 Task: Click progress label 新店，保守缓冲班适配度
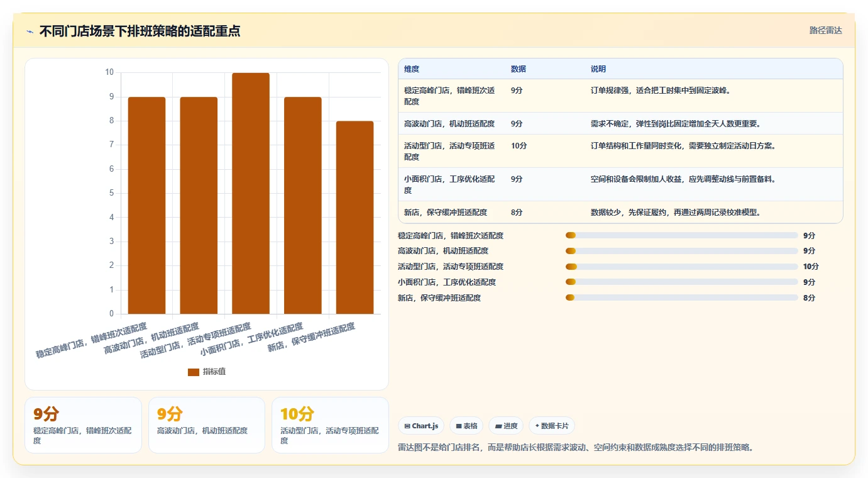[x=439, y=297]
